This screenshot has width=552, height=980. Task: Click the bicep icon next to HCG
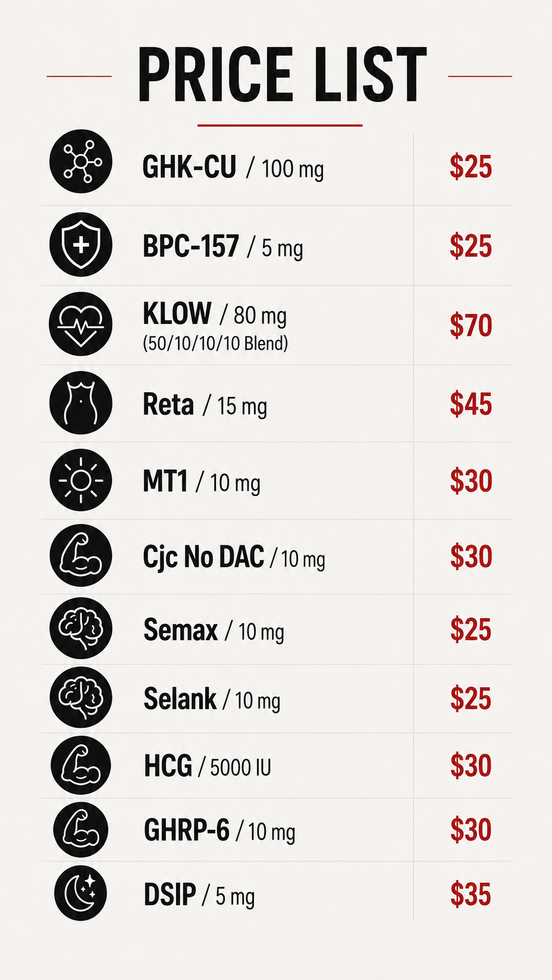click(x=81, y=765)
